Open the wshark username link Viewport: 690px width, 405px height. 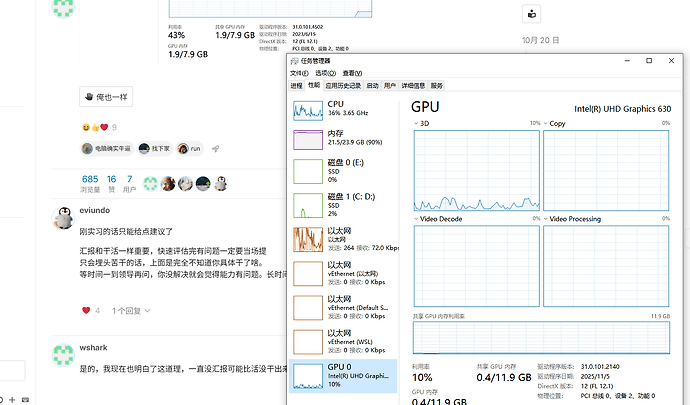(93, 348)
